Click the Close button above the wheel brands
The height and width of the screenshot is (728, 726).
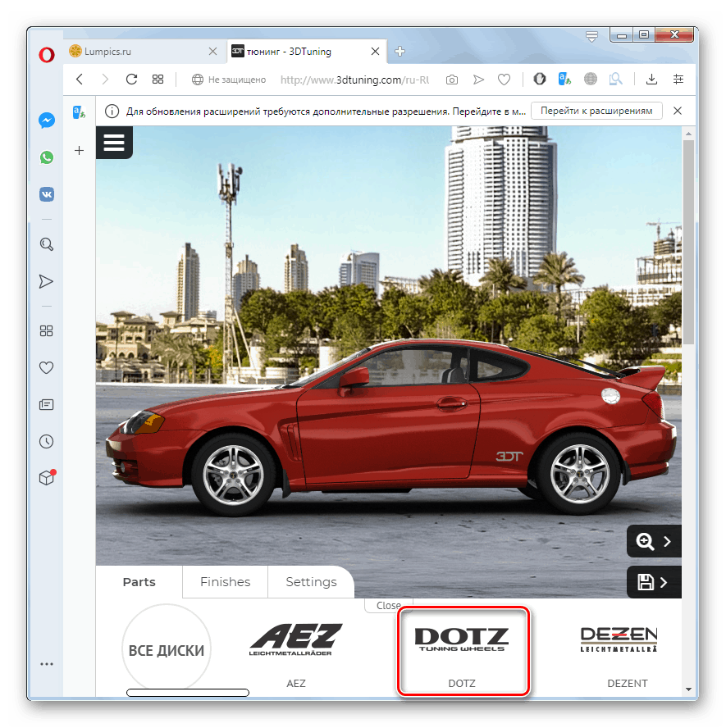387,604
